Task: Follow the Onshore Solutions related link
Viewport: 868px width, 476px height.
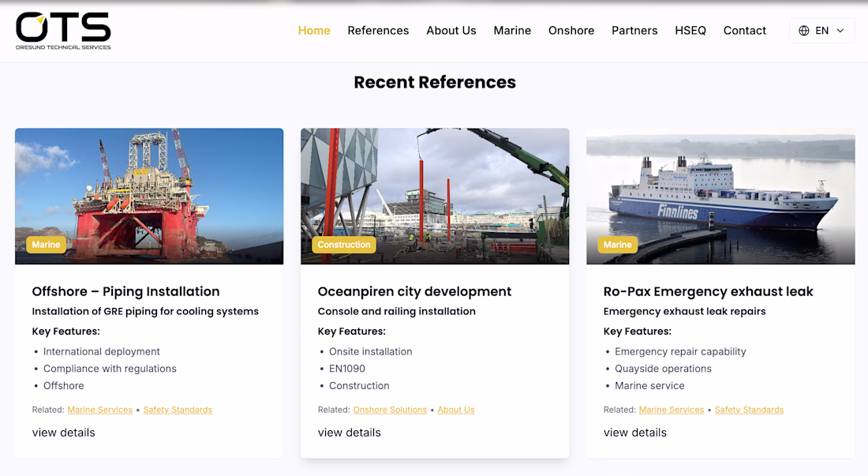Action: click(x=390, y=410)
